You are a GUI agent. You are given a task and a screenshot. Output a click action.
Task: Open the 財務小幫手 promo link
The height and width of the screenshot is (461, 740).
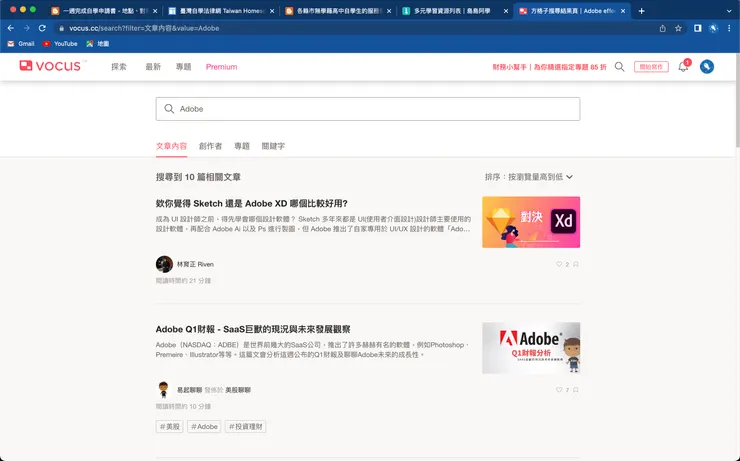(549, 67)
